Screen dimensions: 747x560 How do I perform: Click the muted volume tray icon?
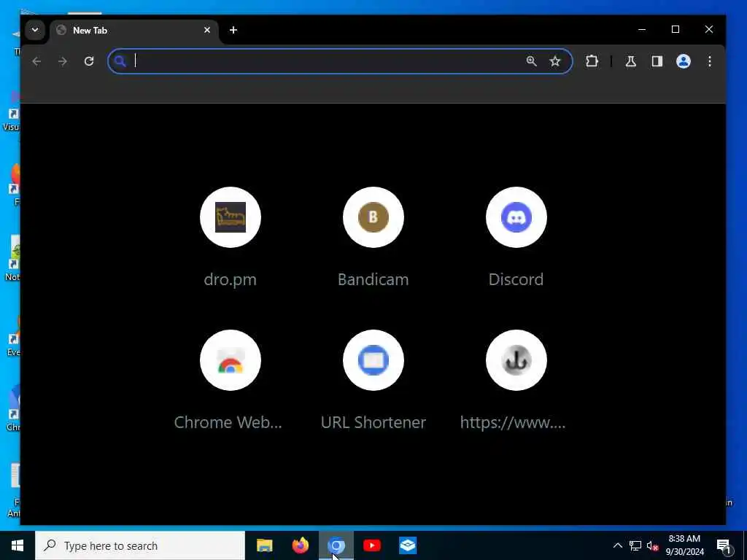(652, 545)
